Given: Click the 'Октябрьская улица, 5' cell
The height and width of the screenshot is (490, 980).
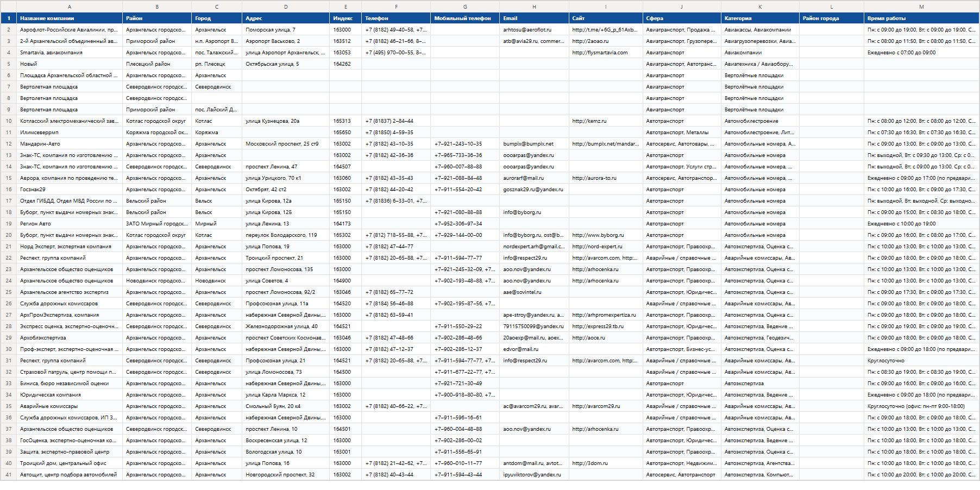Looking at the screenshot, I should coord(286,64).
